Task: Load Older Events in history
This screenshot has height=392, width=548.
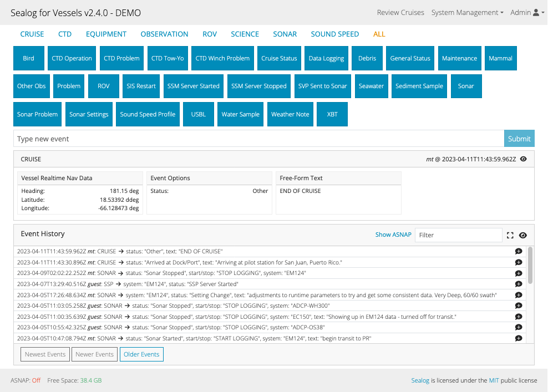Action: (141, 354)
